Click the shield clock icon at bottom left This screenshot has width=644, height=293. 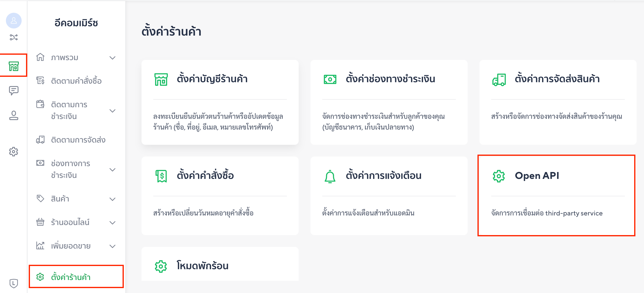tap(14, 283)
